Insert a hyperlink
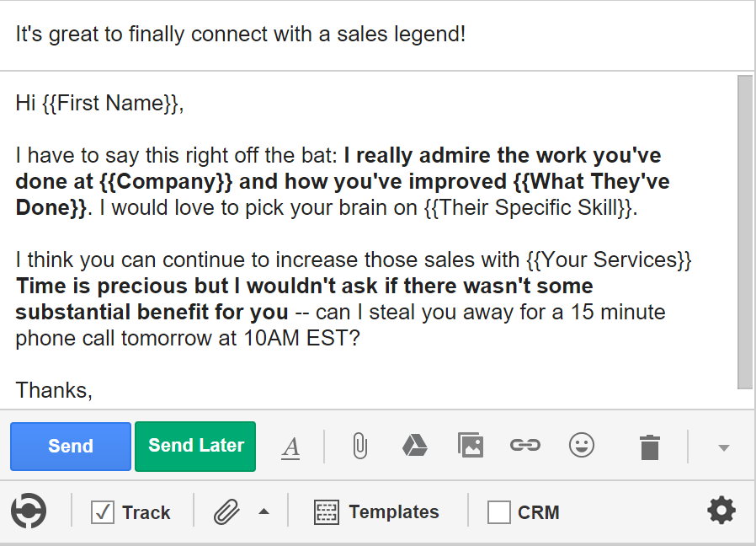Screen dimensions: 756x546 click(x=525, y=445)
